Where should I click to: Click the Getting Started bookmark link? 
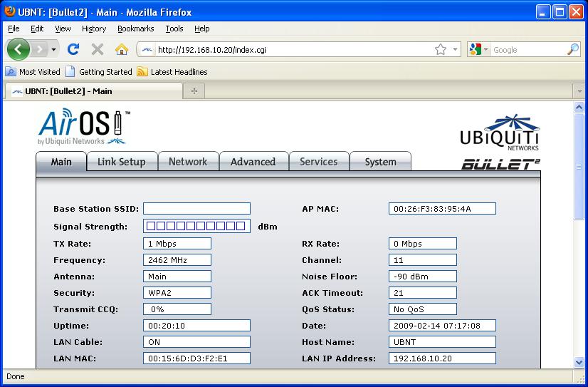99,72
